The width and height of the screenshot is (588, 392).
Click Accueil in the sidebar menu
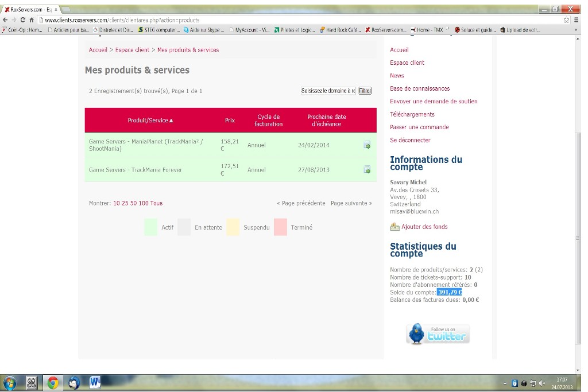(x=399, y=50)
